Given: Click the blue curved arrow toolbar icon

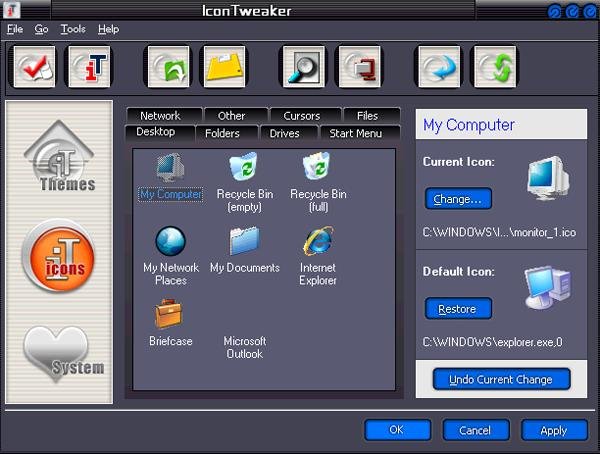Looking at the screenshot, I should pos(439,67).
